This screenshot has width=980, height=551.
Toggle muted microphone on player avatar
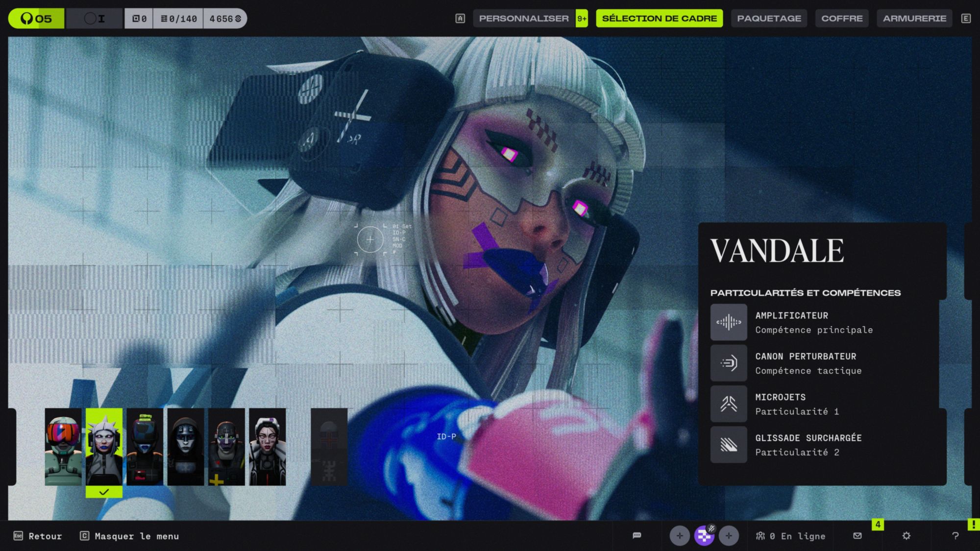(x=711, y=528)
